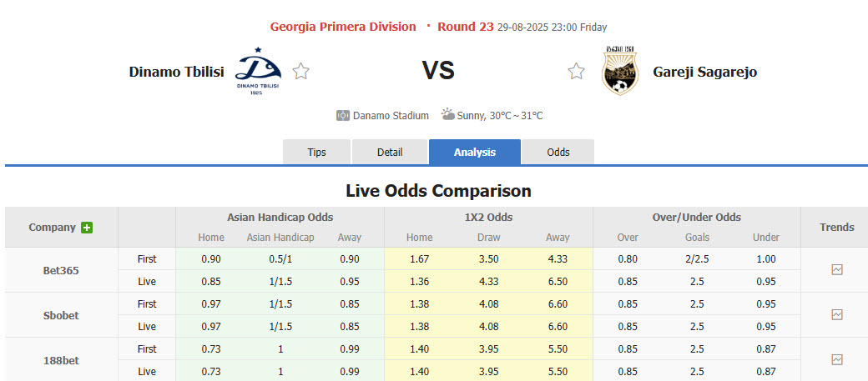The height and width of the screenshot is (381, 868).
Task: Favorite Dinamo Tbilisi with star icon
Action: pyautogui.click(x=301, y=72)
